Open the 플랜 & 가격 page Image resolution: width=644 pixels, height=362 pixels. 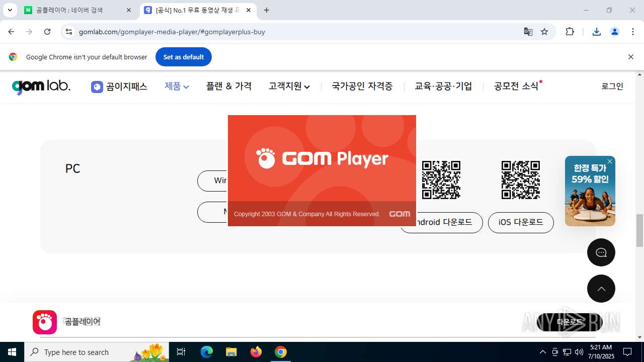[229, 86]
